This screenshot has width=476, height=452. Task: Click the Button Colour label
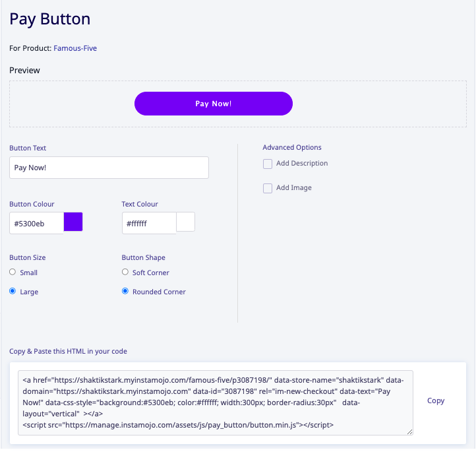click(x=32, y=204)
